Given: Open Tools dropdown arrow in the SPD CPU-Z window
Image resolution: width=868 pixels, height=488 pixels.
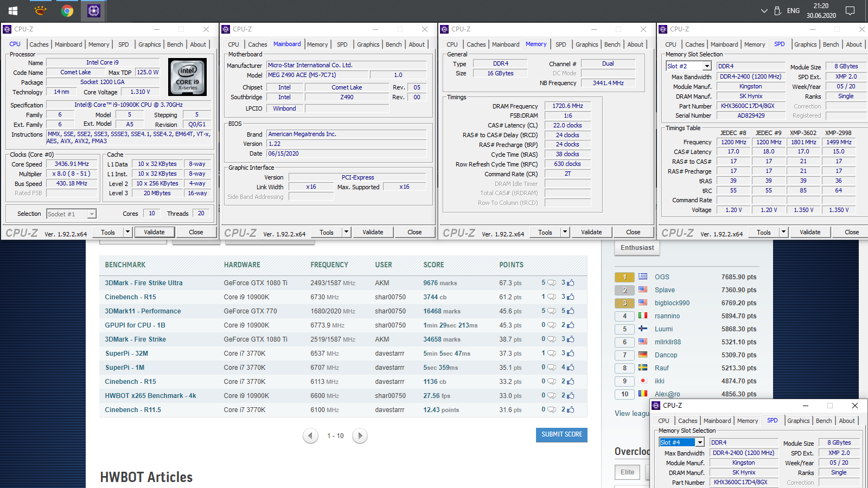Looking at the screenshot, I should (783, 232).
